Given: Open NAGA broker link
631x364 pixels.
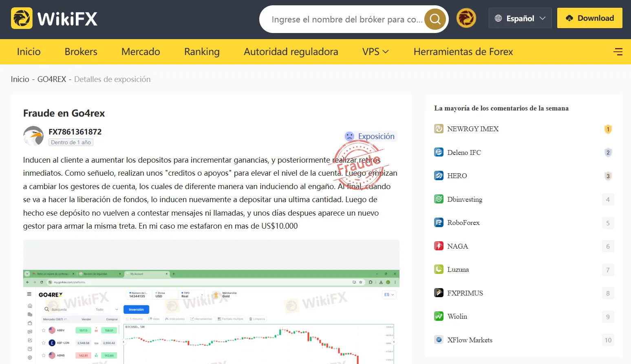Looking at the screenshot, I should click(x=458, y=246).
